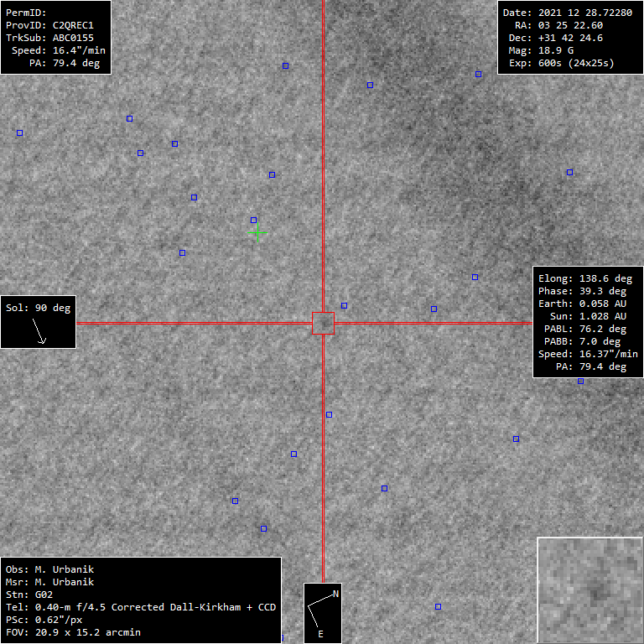Click the Sol direction arrow
This screenshot has width=644, height=644.
(39, 331)
